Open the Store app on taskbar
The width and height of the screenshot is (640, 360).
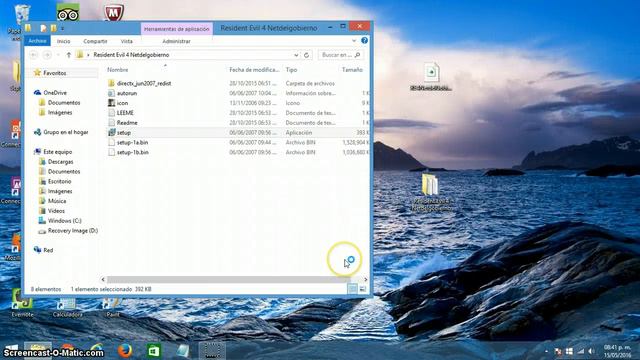point(154,351)
